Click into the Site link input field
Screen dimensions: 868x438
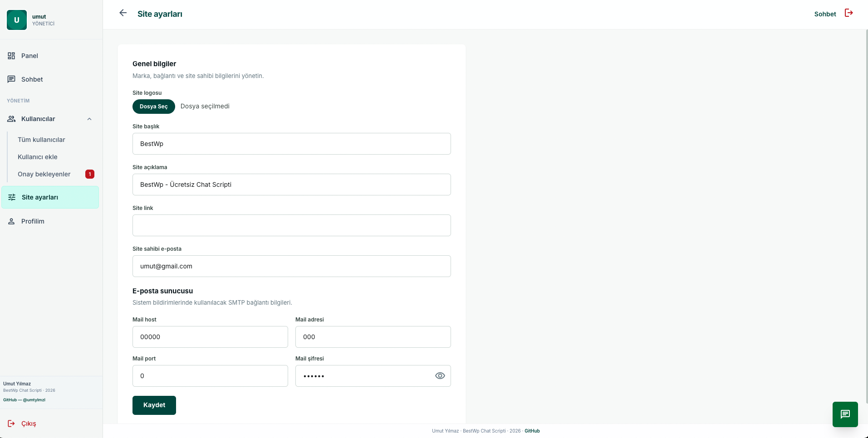(292, 225)
